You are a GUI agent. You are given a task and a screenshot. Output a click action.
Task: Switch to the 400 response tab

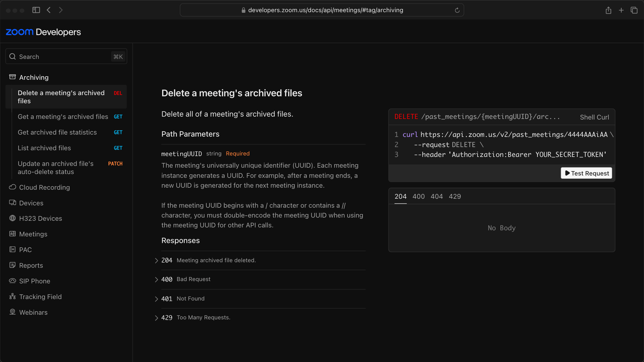click(x=419, y=196)
